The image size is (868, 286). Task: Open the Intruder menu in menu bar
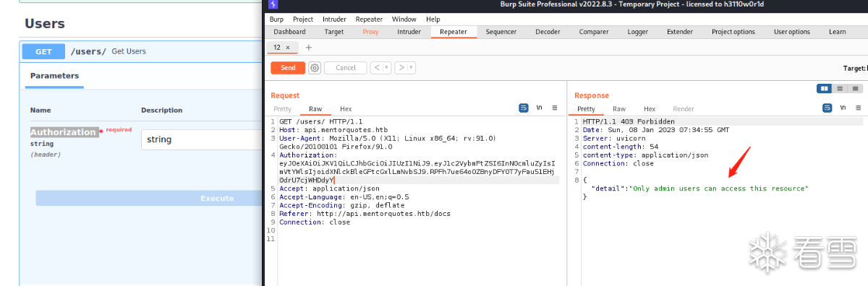tap(334, 19)
